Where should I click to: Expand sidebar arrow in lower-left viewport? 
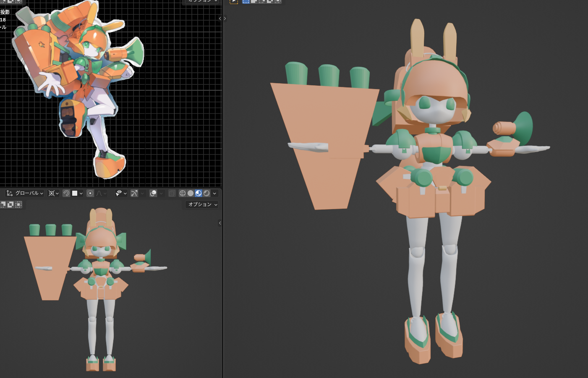(x=220, y=223)
